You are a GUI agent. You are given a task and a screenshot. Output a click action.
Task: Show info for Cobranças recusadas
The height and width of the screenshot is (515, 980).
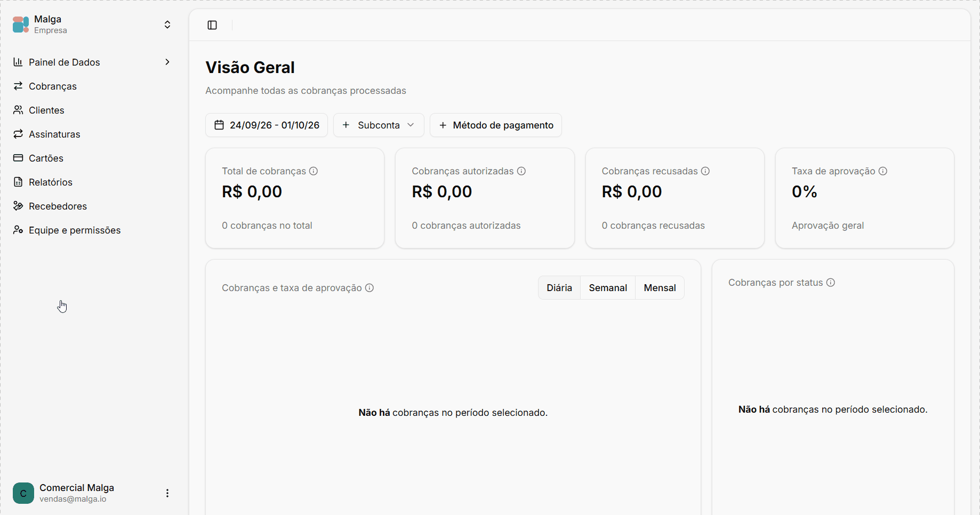click(x=705, y=171)
